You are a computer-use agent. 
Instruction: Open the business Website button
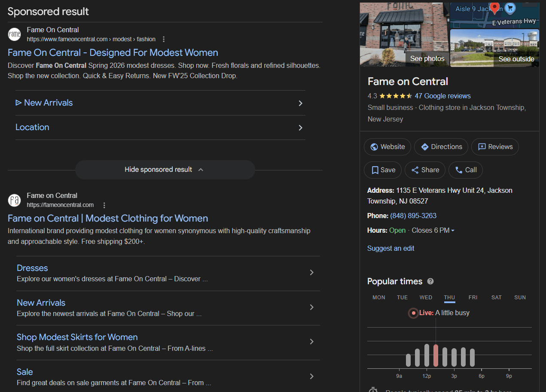387,147
